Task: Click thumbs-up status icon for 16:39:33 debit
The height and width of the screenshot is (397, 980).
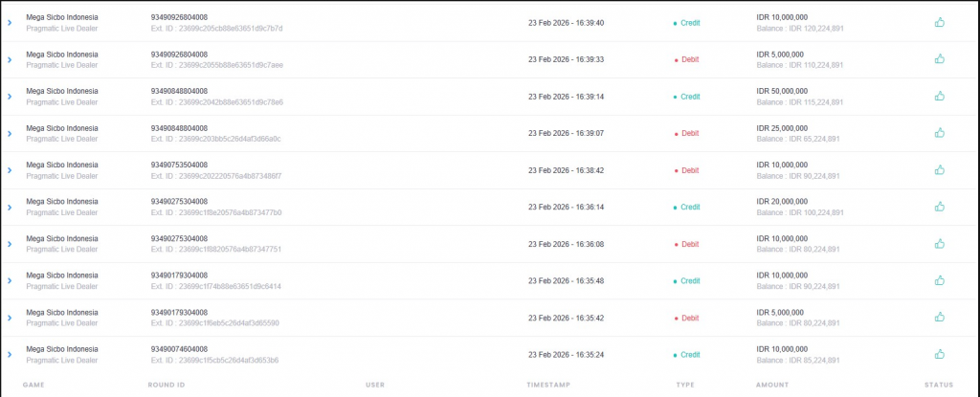Action: [x=939, y=59]
